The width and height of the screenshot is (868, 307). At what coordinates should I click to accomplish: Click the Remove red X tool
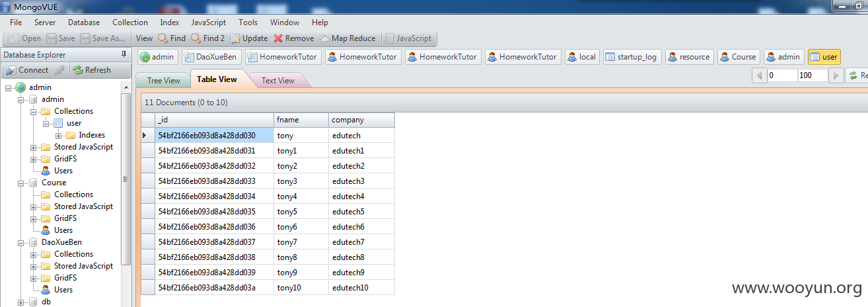pos(294,38)
